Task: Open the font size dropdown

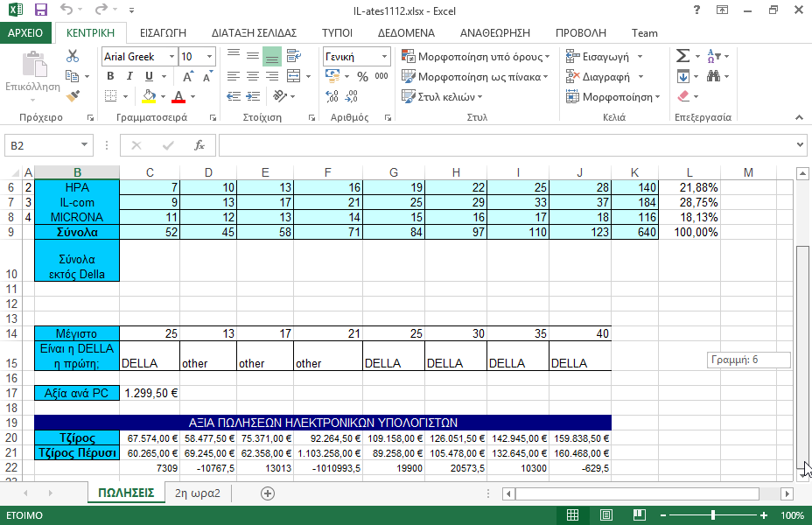Action: tap(209, 56)
